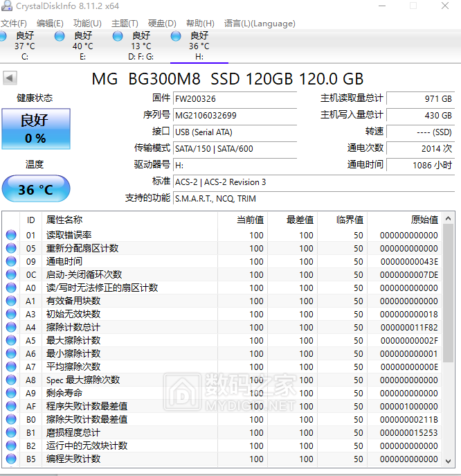The width and height of the screenshot is (461, 476).
Task: Click the 传输模式 SATA/150 | SATA/600 field
Action: click(x=235, y=149)
